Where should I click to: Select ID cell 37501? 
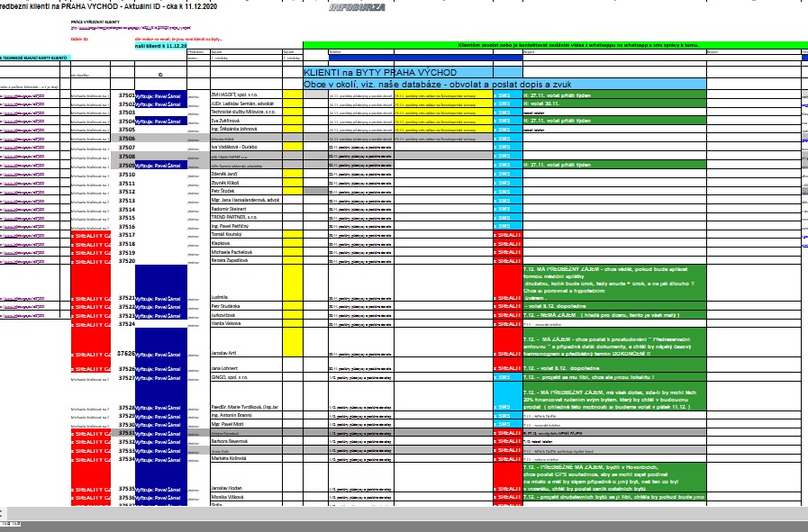[x=127, y=95]
